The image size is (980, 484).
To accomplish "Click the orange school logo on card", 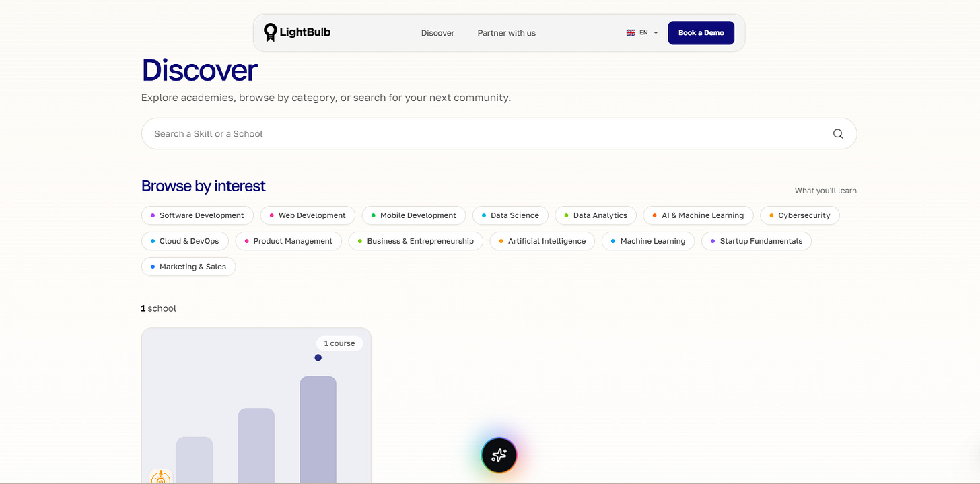I will coord(161,477).
